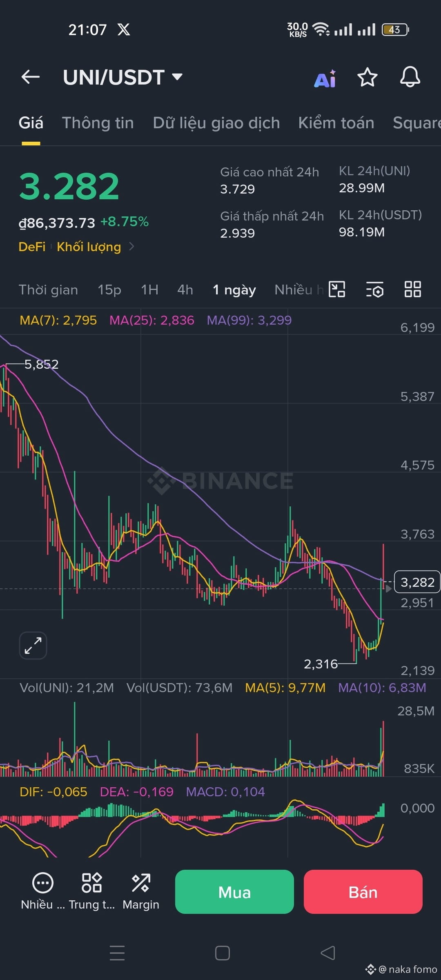Tap the MACD: 0,104 label
The image size is (441, 980).
pos(225,792)
